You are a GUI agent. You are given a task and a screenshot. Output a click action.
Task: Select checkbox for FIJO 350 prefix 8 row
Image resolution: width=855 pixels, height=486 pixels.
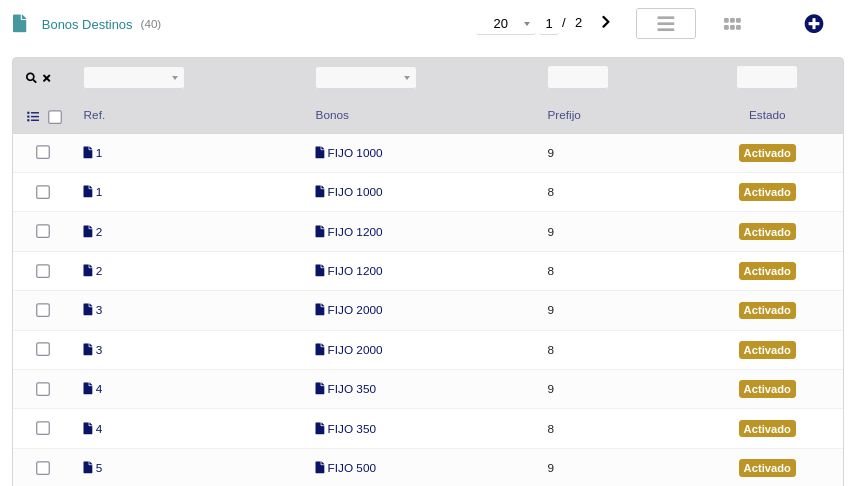(43, 428)
